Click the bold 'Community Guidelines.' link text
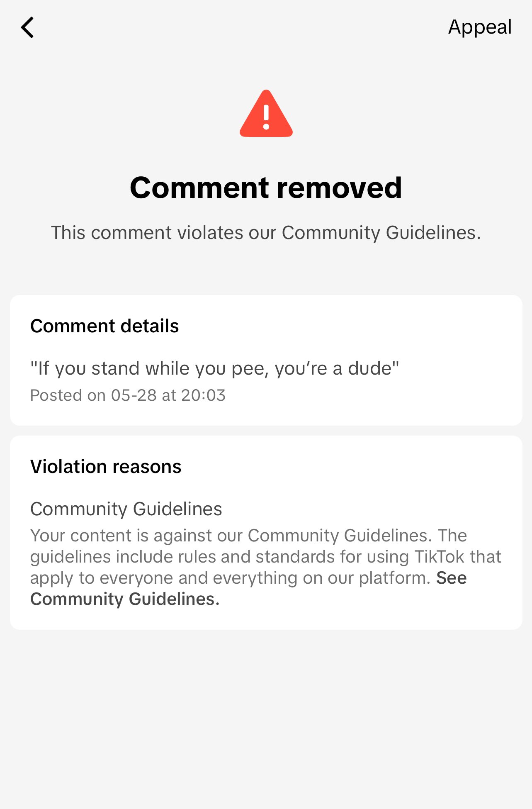Screen dimensions: 532x809 tap(125, 599)
